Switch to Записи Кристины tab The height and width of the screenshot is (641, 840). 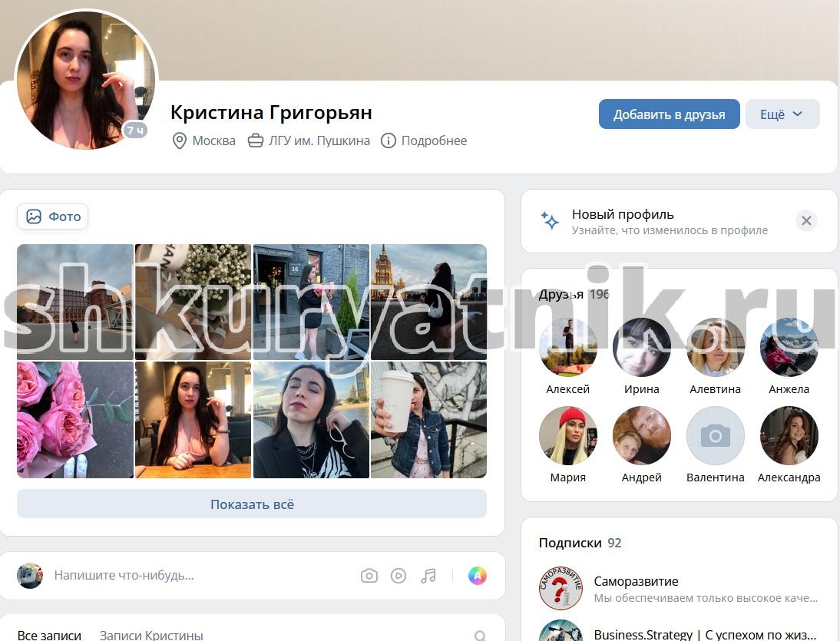point(151,635)
